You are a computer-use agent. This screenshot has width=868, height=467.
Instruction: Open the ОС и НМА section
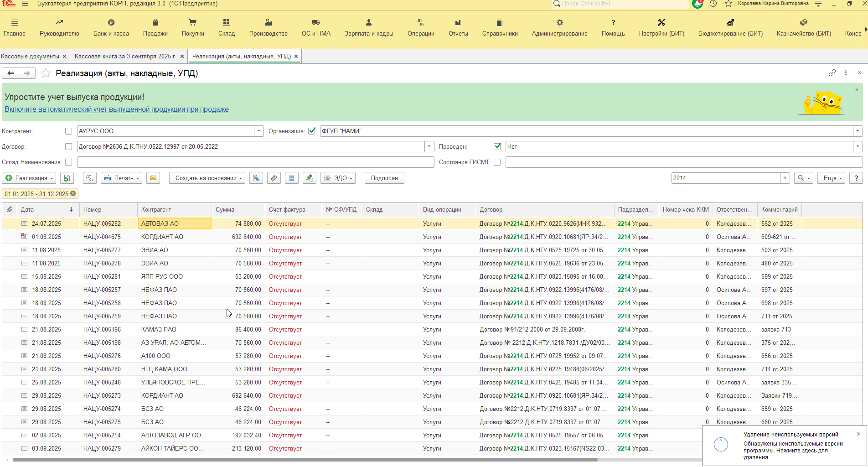coord(316,28)
